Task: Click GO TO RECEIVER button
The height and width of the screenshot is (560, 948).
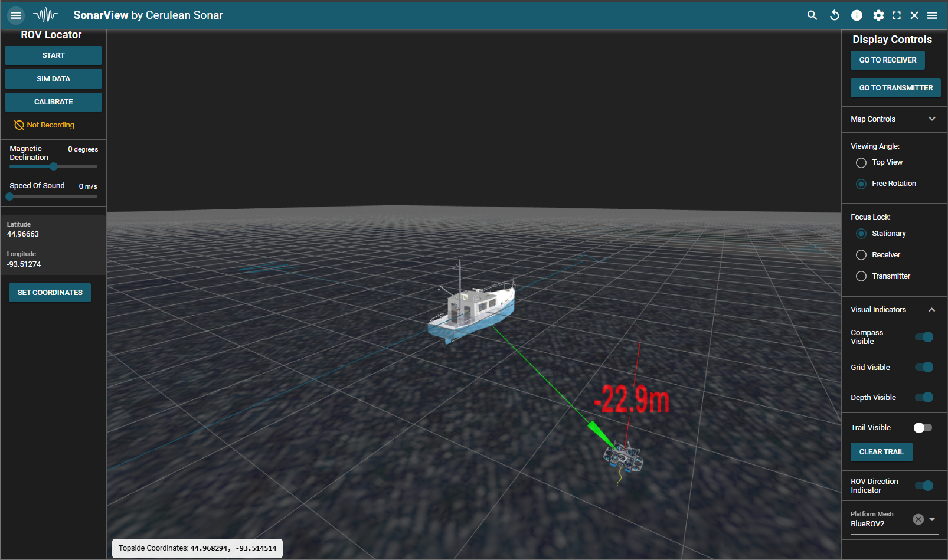Action: coord(888,60)
